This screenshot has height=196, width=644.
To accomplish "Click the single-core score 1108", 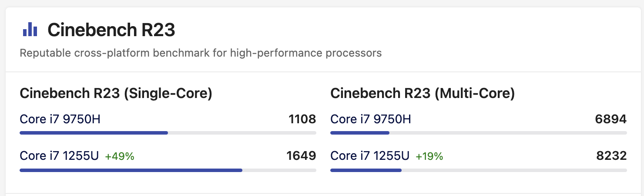I will tap(302, 119).
